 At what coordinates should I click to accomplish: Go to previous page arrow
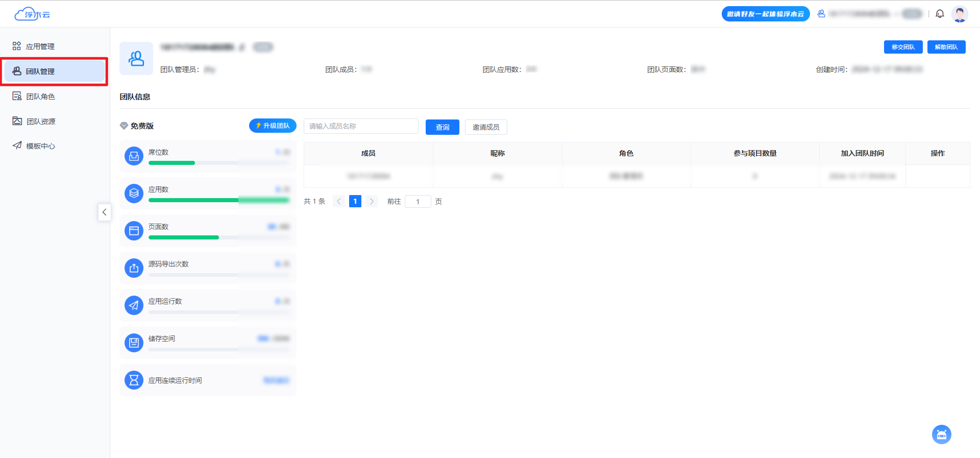[339, 201]
